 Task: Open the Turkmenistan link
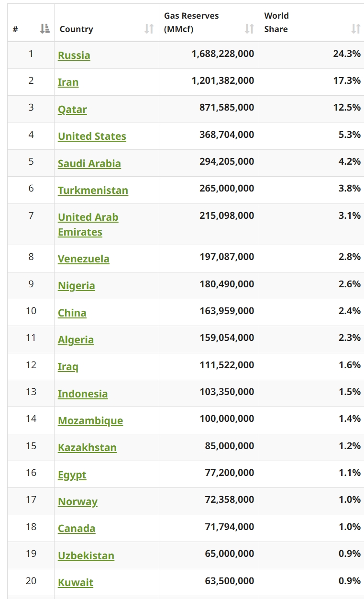tap(93, 190)
